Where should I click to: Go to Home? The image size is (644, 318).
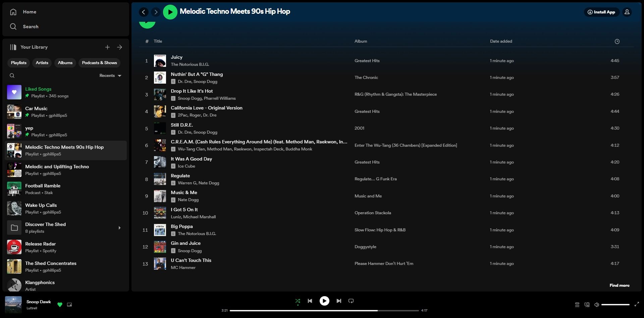(30, 12)
